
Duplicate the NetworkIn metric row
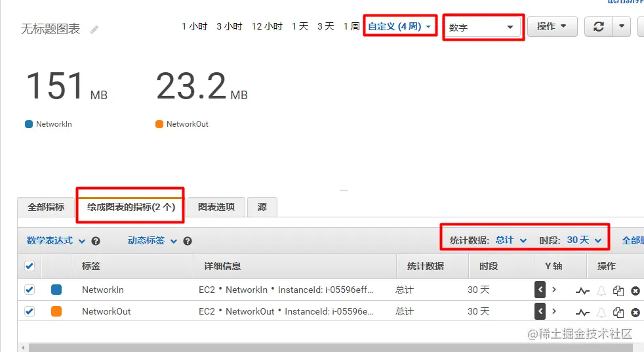(x=618, y=291)
